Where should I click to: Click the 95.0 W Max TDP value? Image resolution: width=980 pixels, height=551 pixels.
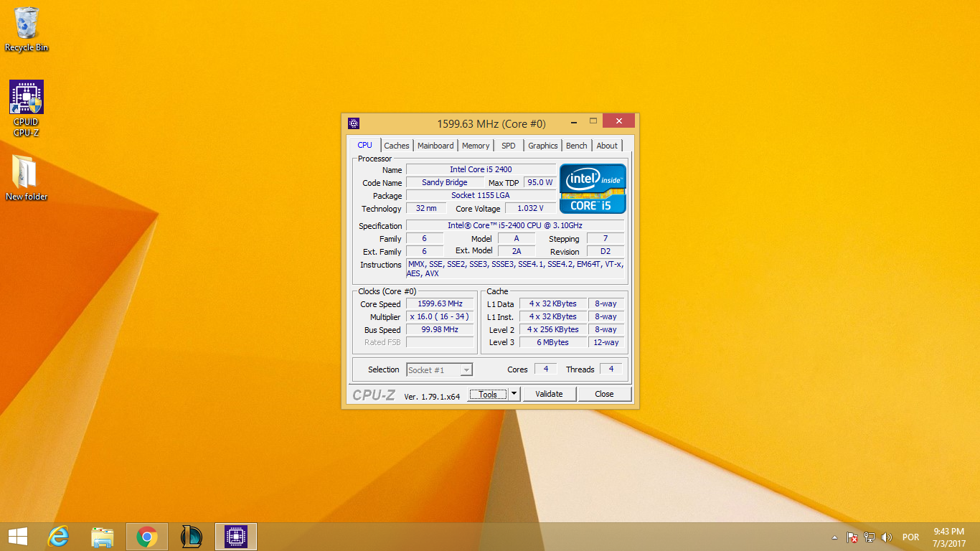click(x=540, y=182)
